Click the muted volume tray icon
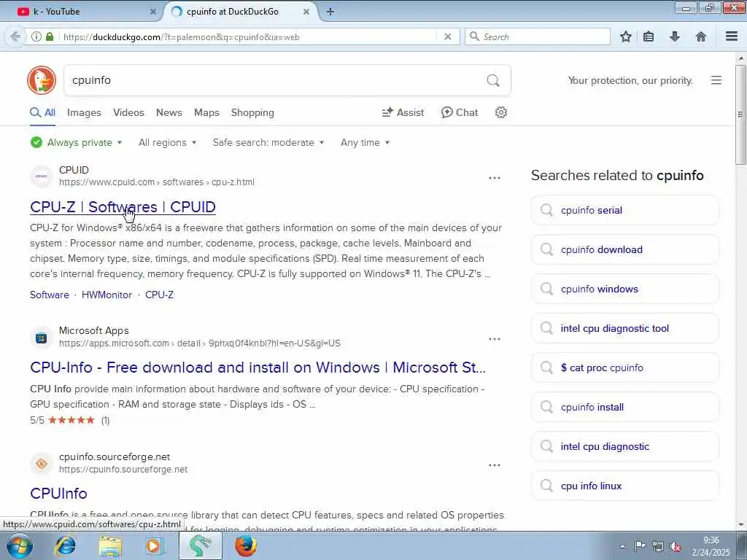Image resolution: width=747 pixels, height=560 pixels. tap(676, 547)
